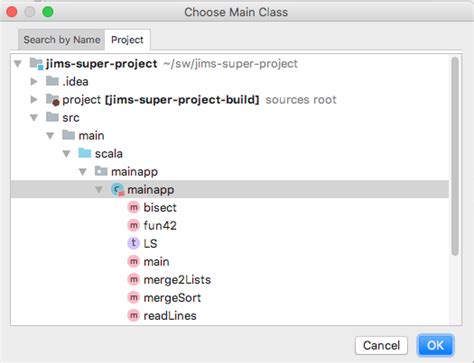Collapse the mainapp class node

click(99, 190)
